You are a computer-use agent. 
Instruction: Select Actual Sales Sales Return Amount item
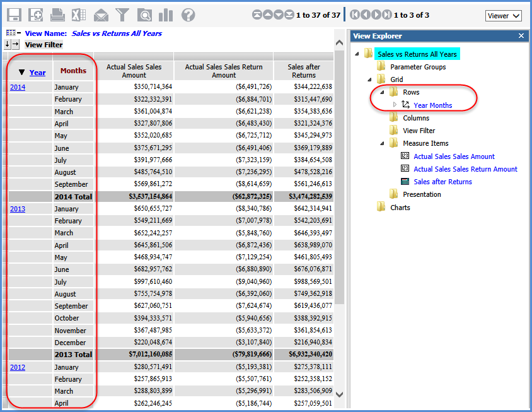pyautogui.click(x=465, y=169)
